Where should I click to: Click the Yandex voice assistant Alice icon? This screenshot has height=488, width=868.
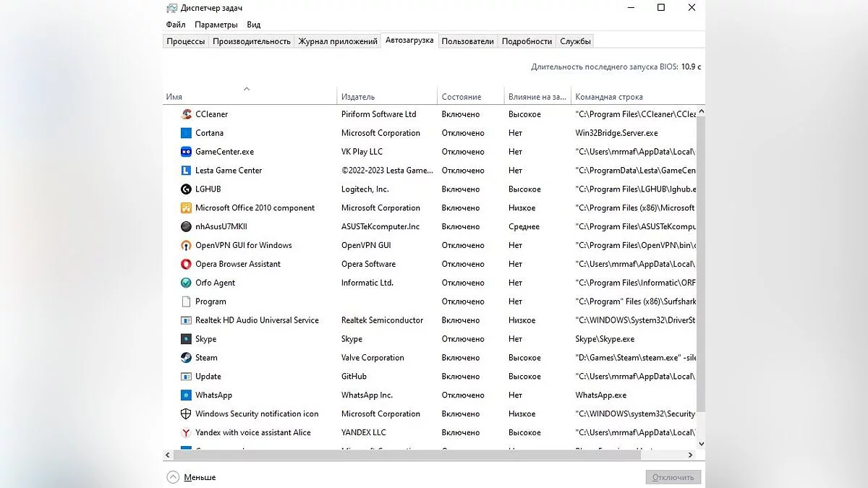186,433
